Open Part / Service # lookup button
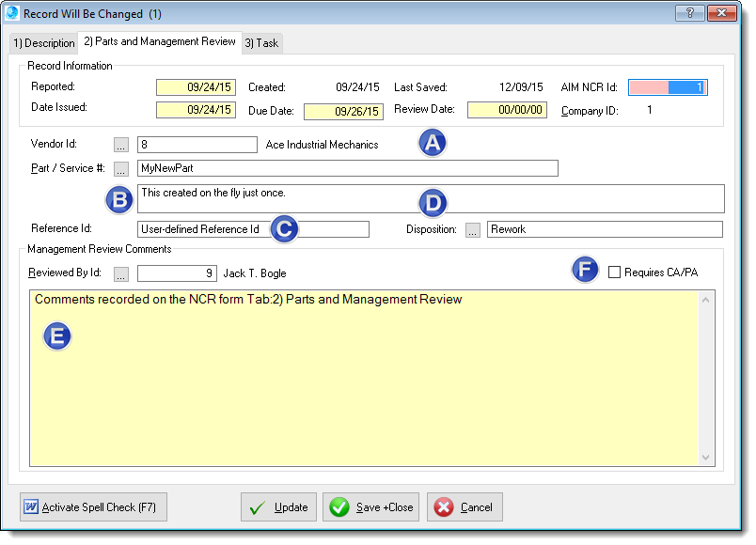 120,169
